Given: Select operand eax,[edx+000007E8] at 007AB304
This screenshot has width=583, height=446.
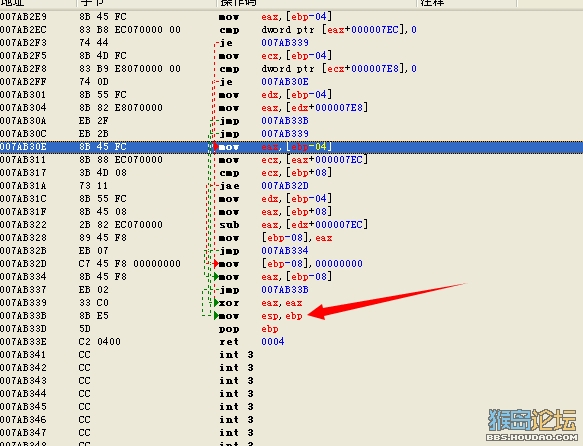Looking at the screenshot, I should (x=315, y=108).
